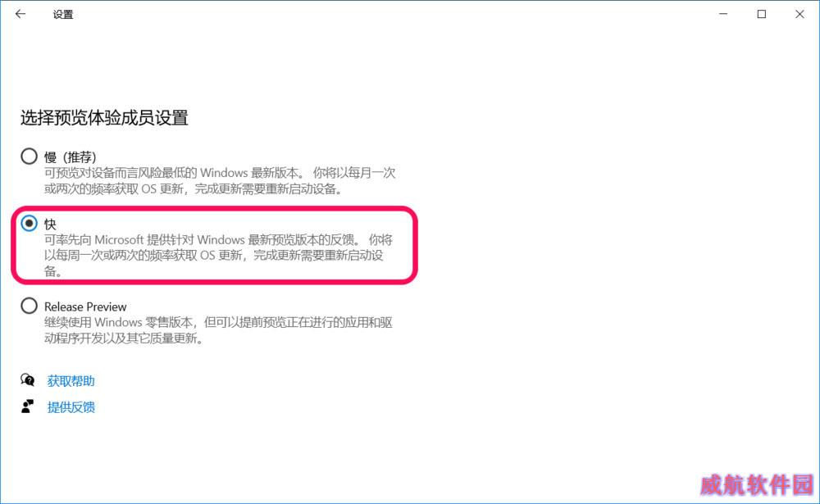Close the 设置 window
Screen dimensions: 820x504
799,14
